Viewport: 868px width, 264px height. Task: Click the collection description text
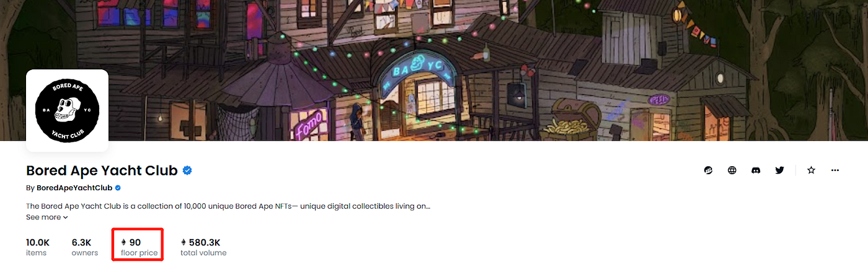[228, 206]
